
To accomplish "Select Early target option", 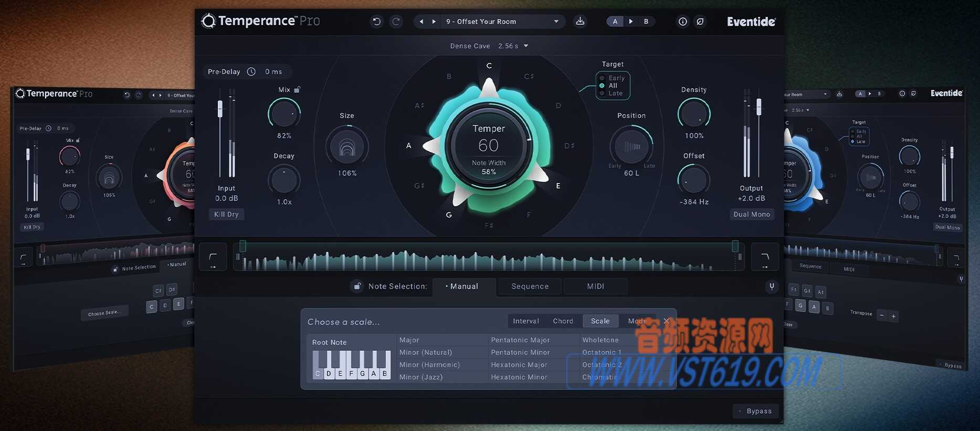I will tap(612, 78).
